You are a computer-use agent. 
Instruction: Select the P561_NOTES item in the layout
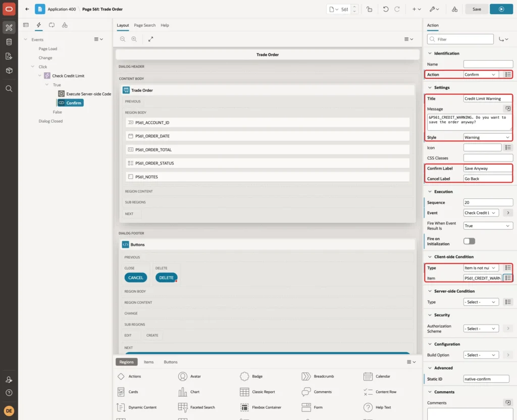click(x=268, y=177)
